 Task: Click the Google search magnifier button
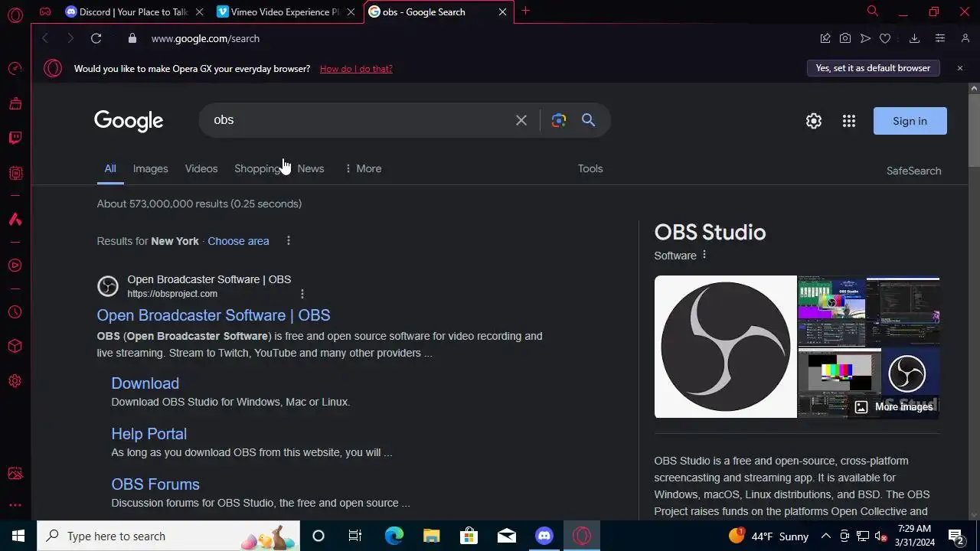pos(588,120)
